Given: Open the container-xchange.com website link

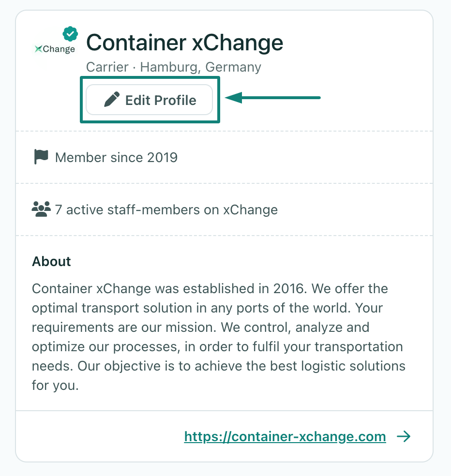Looking at the screenshot, I should 285,437.
